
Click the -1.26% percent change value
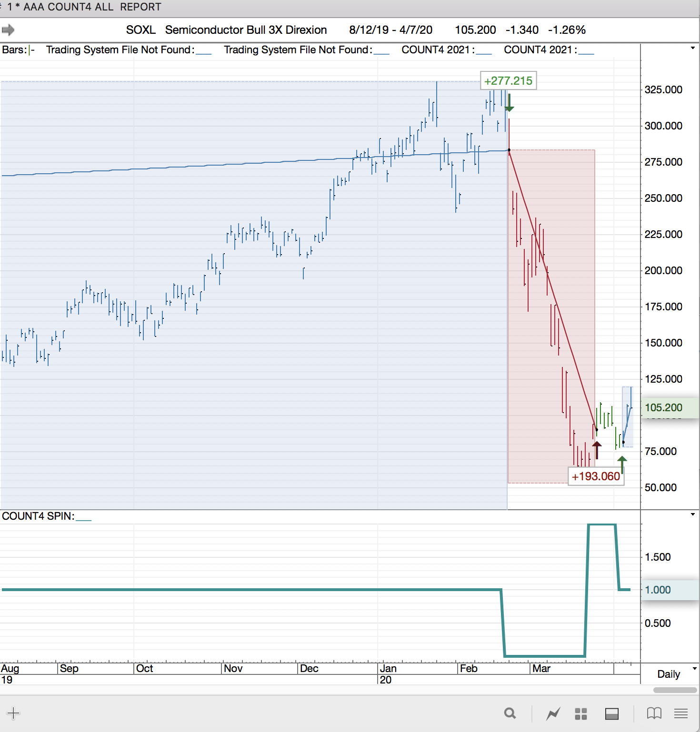pos(567,30)
